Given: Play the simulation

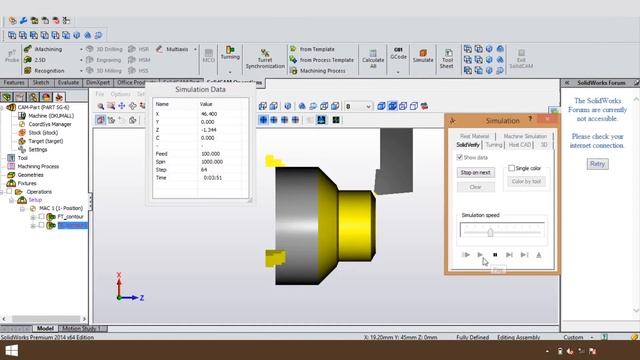Looking at the screenshot, I should [x=480, y=255].
